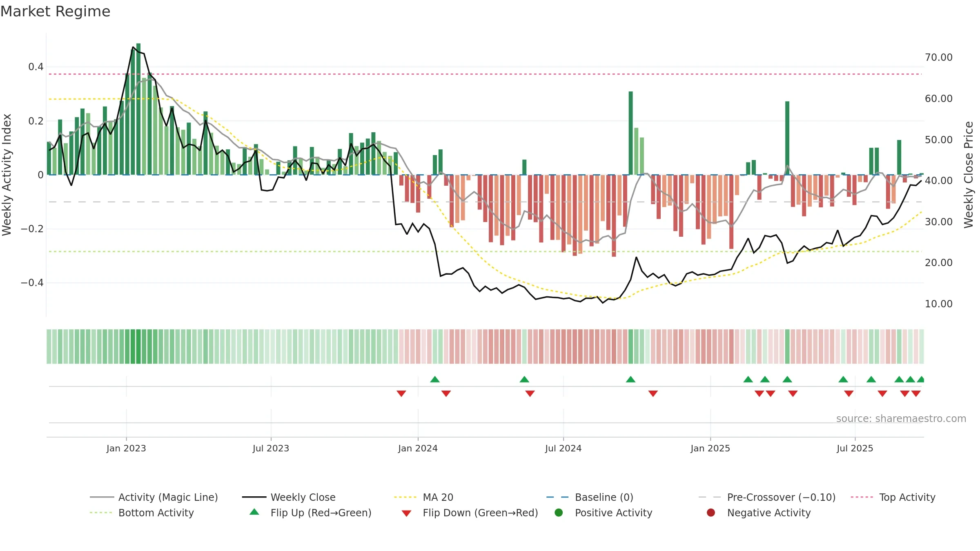Click the Bottom Activity legend entry
Viewport: 980px width, 551px height.
[142, 513]
